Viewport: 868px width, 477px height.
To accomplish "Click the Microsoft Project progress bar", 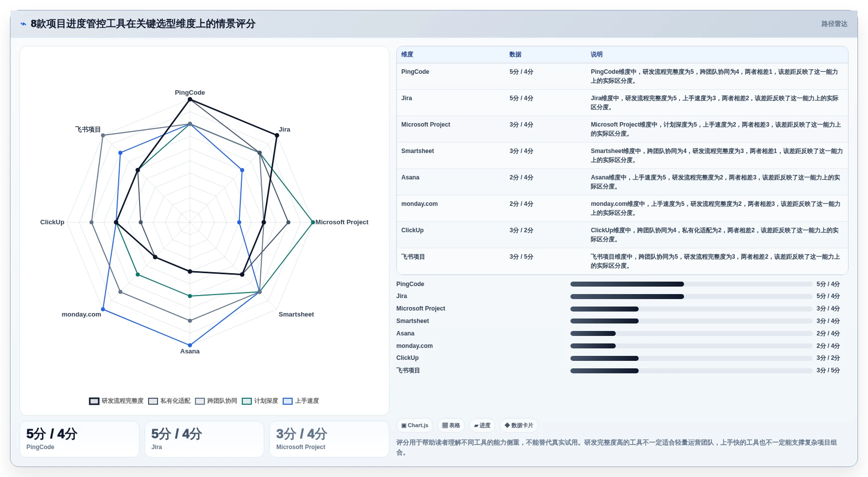I will [692, 309].
